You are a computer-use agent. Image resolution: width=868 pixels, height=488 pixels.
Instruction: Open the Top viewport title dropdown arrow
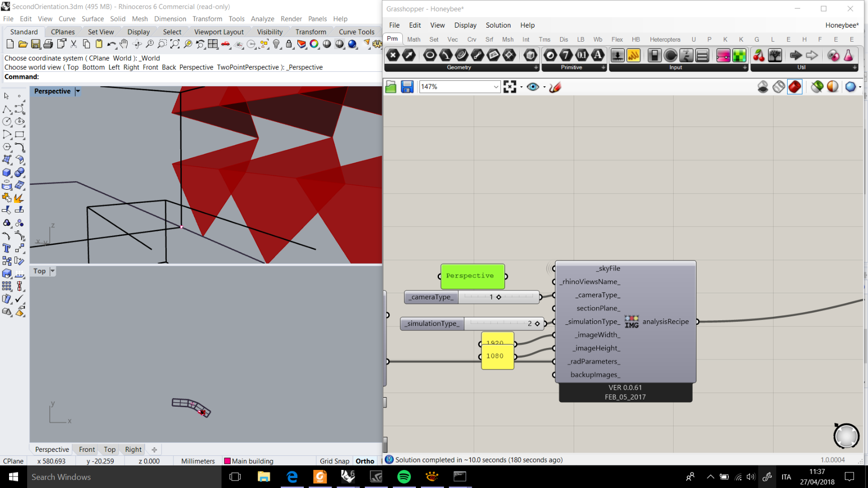[52, 271]
